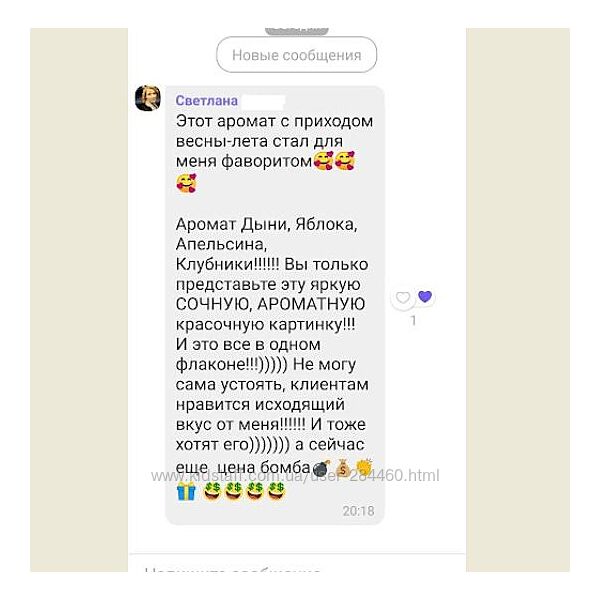Like the message with outline heart icon
The image size is (600, 600).
[403, 297]
